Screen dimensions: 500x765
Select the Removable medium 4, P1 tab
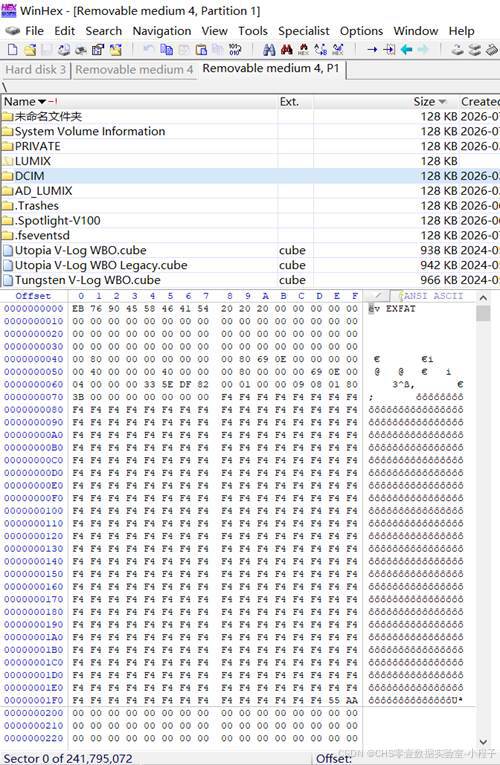point(271,69)
